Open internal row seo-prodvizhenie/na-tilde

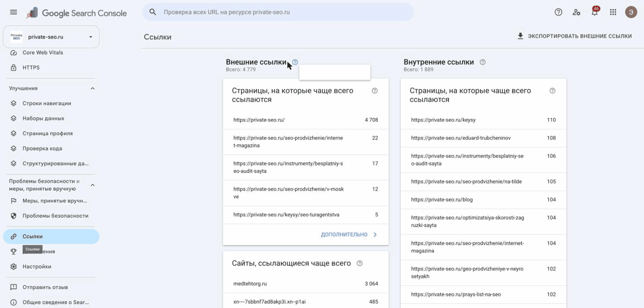tap(483, 182)
